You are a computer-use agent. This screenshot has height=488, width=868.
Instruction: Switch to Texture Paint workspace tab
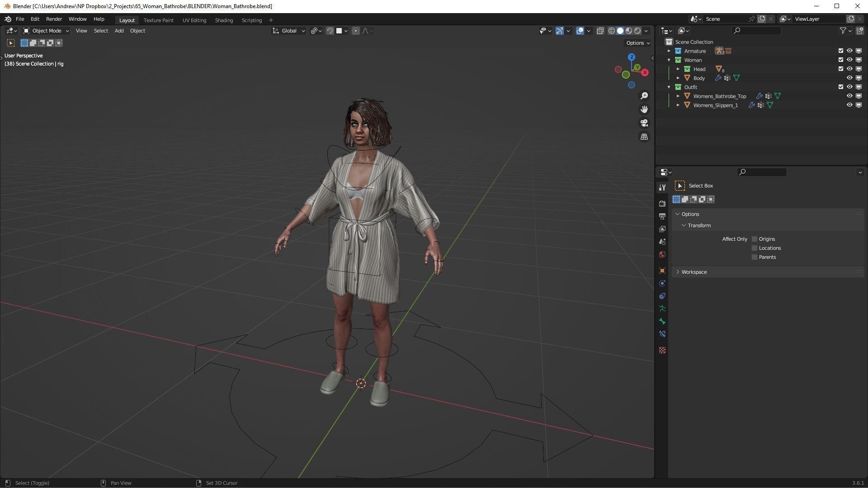158,20
